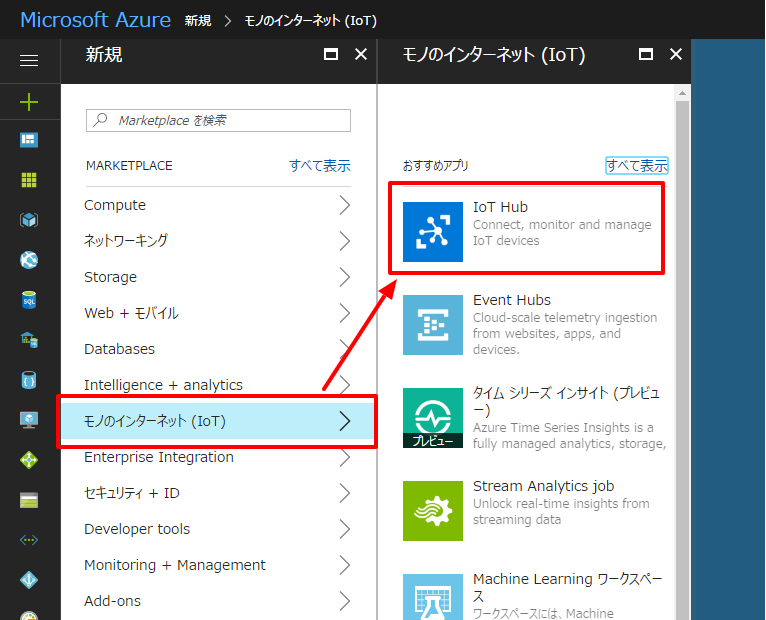Expand the Compute category chevron

click(345, 205)
